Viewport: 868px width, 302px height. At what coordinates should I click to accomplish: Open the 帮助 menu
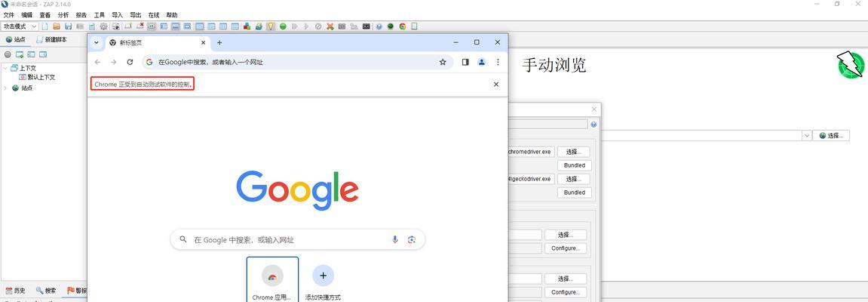(x=172, y=16)
